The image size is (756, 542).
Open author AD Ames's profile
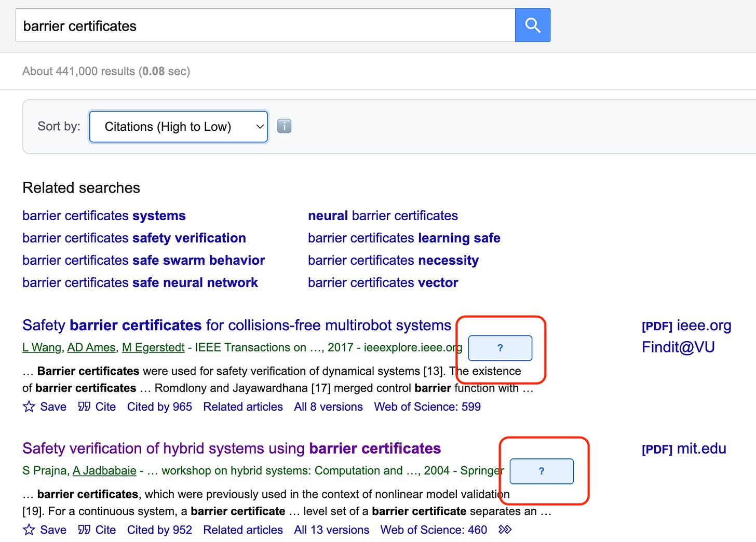tap(91, 347)
